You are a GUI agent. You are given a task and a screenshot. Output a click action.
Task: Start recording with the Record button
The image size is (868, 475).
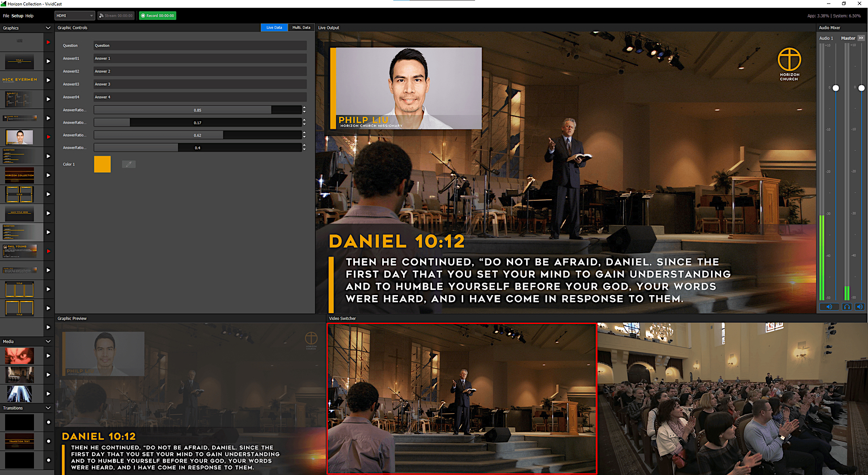[158, 16]
